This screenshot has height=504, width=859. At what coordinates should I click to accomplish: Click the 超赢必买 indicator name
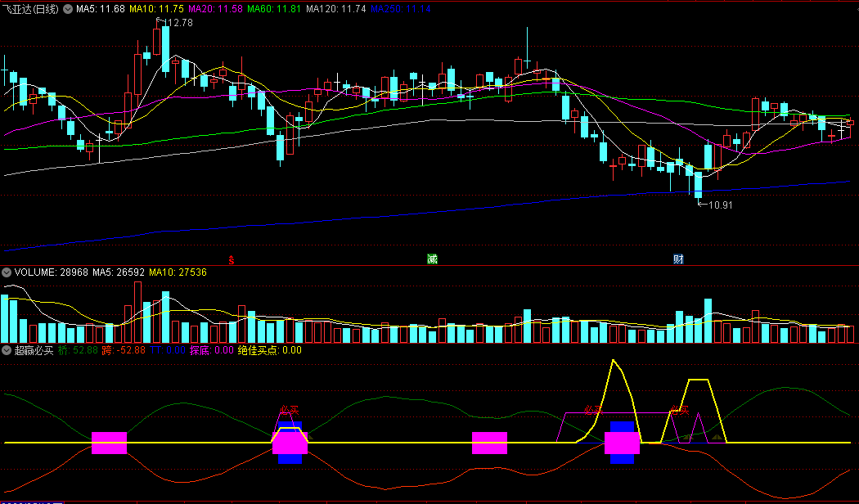(x=34, y=350)
